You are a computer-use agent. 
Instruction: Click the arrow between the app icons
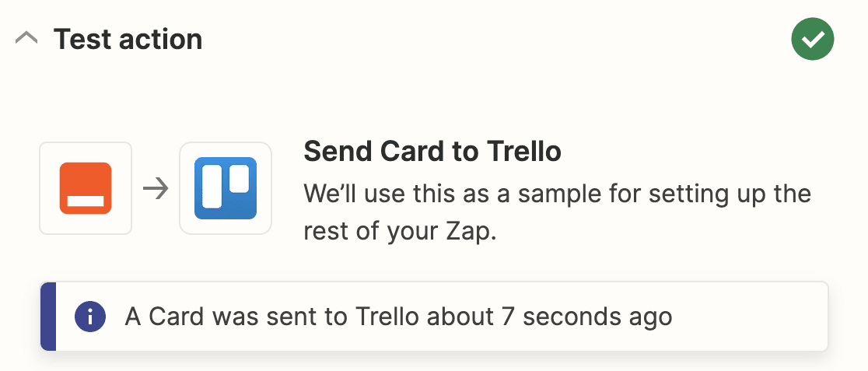coord(156,190)
